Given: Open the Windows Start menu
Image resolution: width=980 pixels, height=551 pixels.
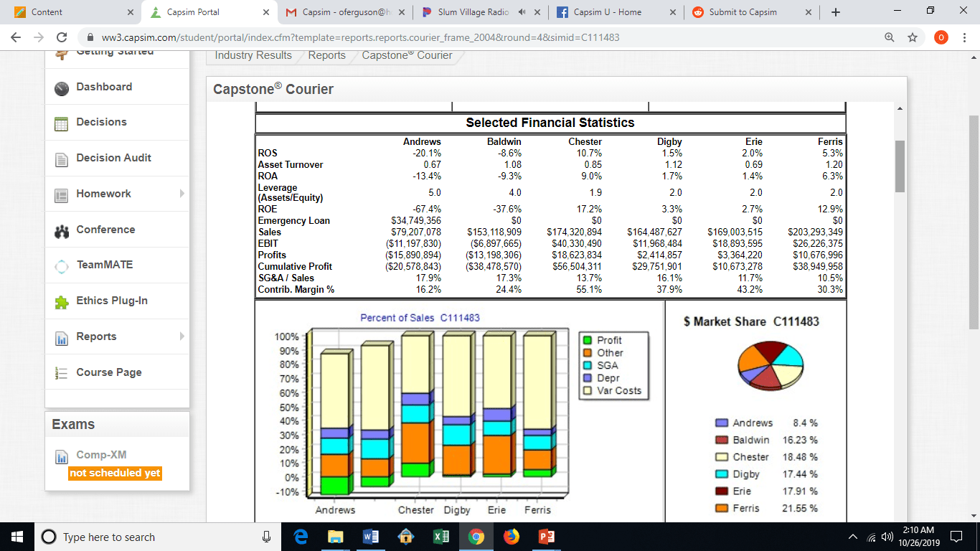Looking at the screenshot, I should point(17,537).
